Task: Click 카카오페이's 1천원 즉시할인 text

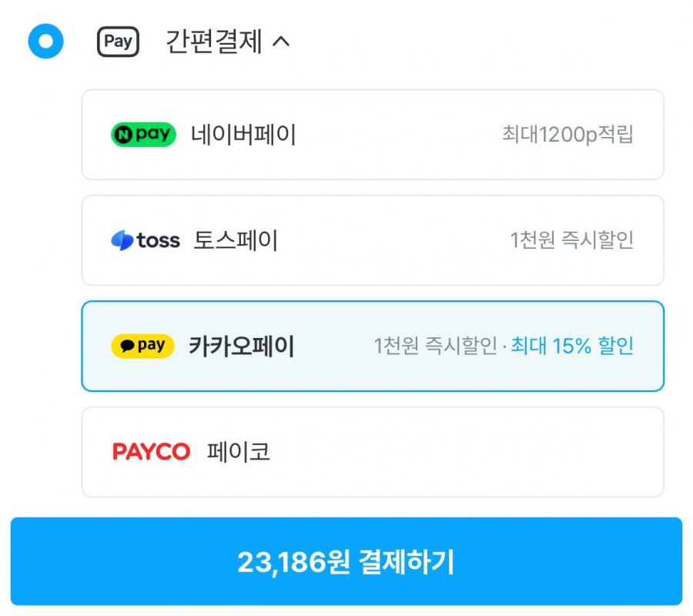Action: click(x=435, y=346)
